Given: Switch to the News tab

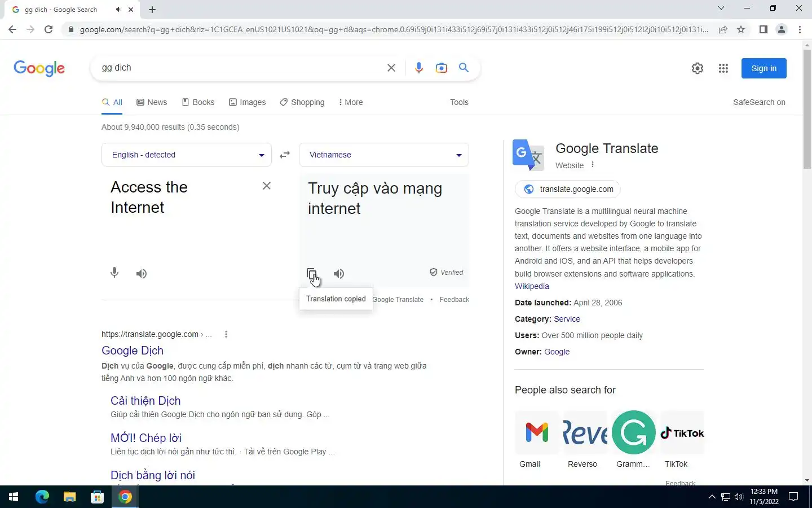Looking at the screenshot, I should point(152,102).
